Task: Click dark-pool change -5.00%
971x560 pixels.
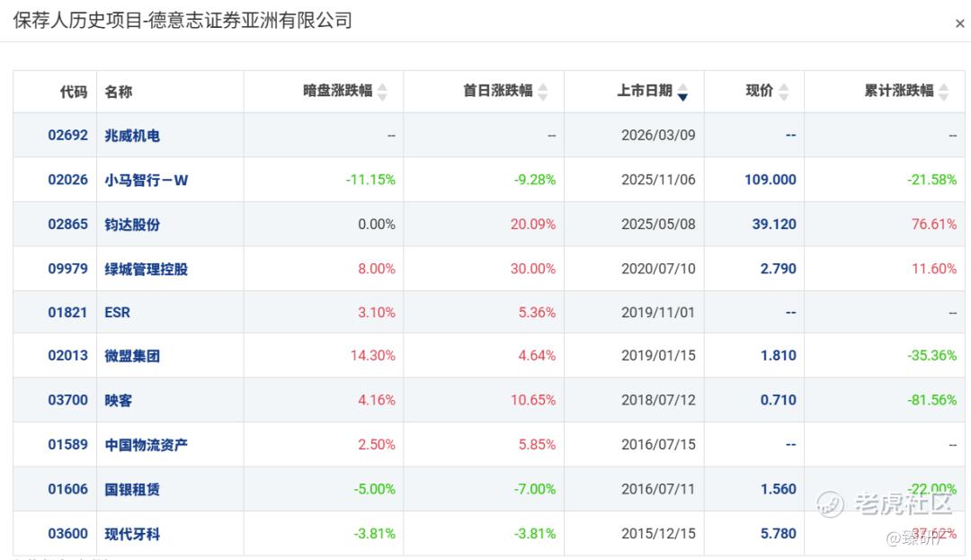Action: 375,489
